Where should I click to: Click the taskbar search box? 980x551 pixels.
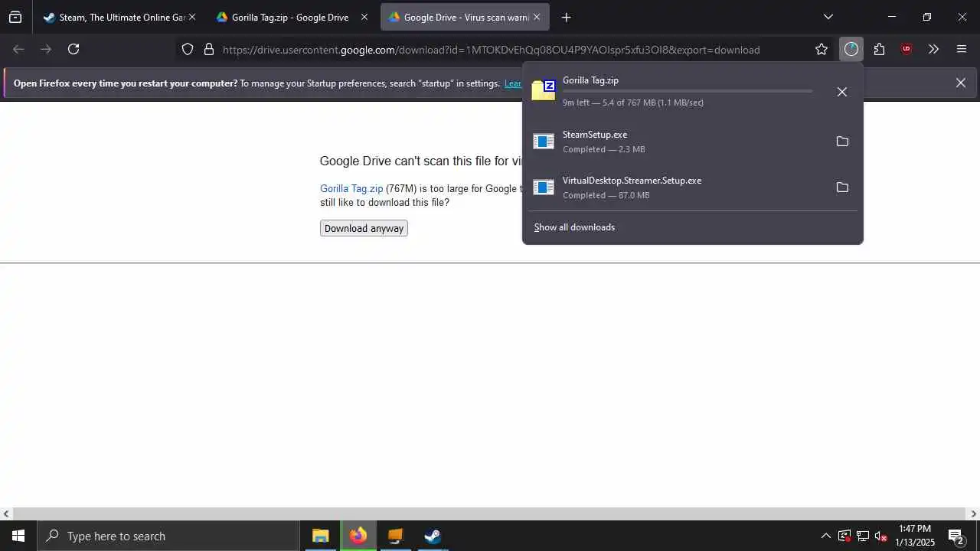[168, 536]
